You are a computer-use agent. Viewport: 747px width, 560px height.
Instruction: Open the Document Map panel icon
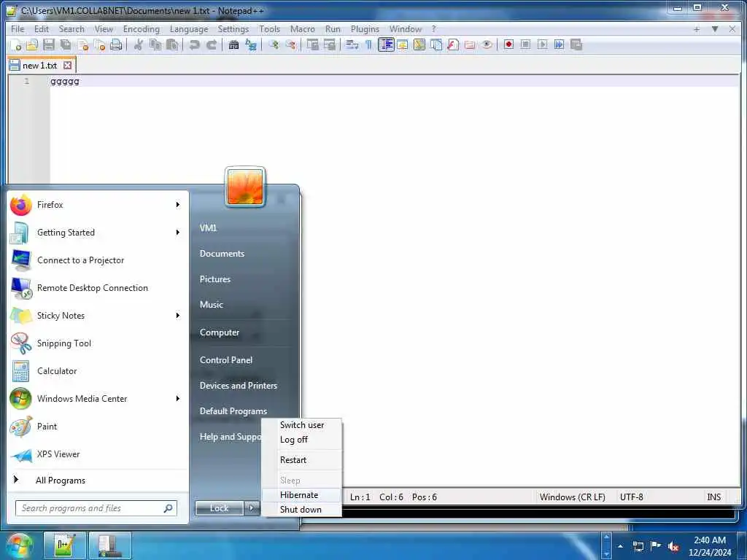pos(419,44)
